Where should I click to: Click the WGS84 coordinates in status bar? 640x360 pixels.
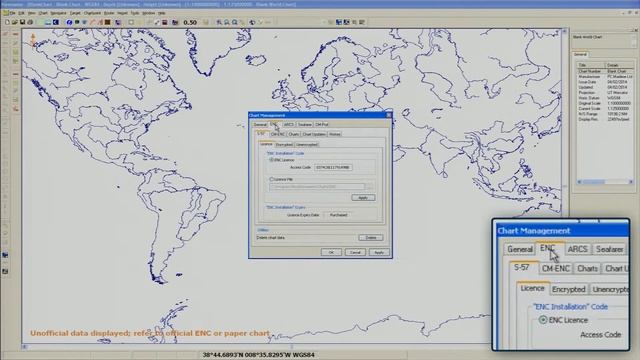tap(258, 355)
